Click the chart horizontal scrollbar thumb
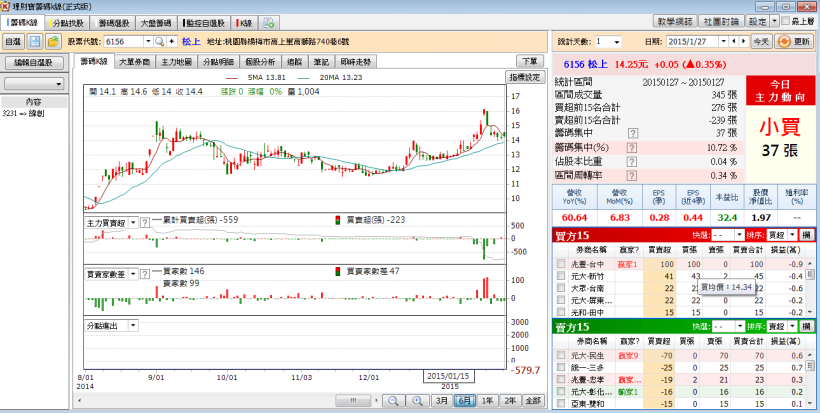The height and width of the screenshot is (413, 820). (354, 401)
